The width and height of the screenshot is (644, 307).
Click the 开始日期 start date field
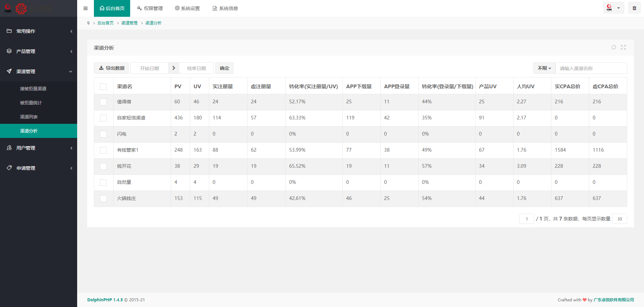pos(149,68)
